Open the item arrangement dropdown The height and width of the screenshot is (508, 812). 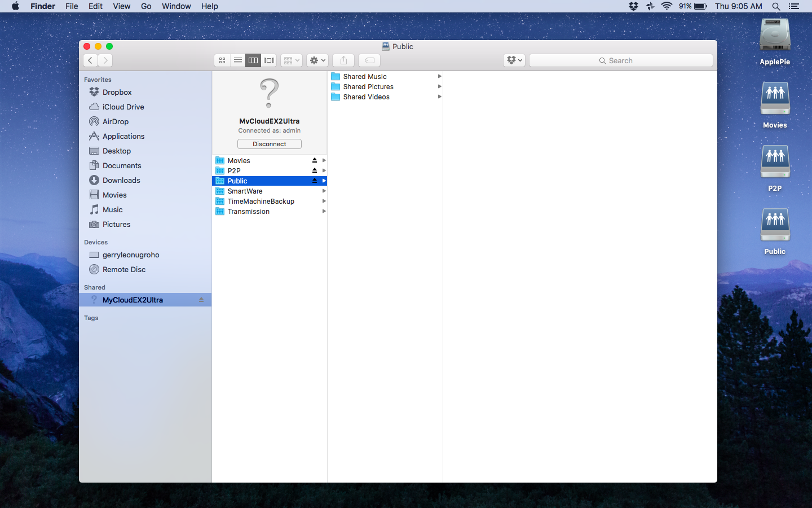coord(292,60)
